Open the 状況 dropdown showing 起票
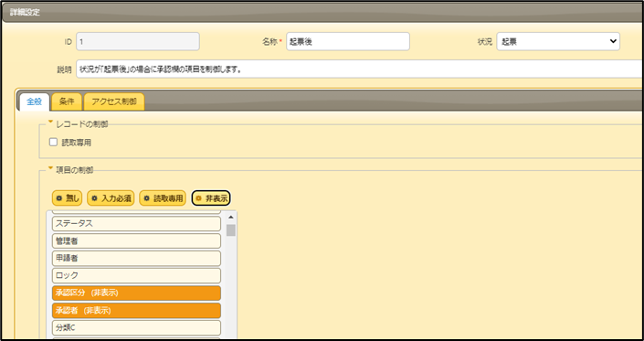 [x=558, y=41]
